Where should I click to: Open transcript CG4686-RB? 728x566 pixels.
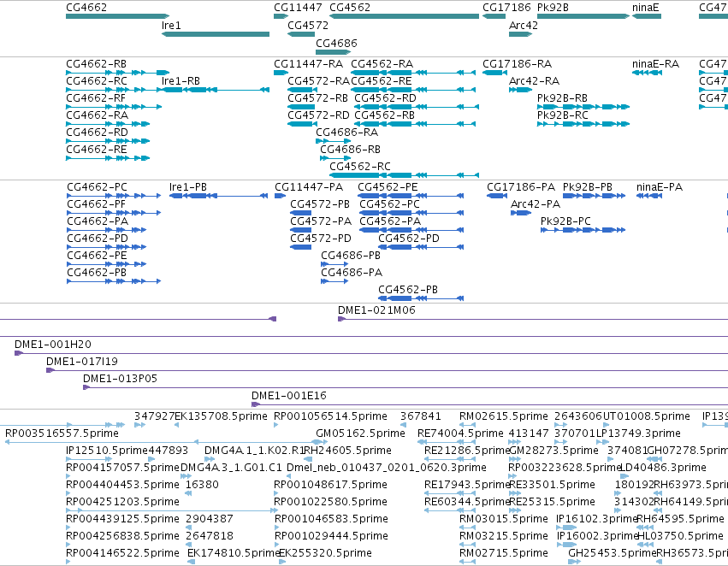(x=350, y=150)
